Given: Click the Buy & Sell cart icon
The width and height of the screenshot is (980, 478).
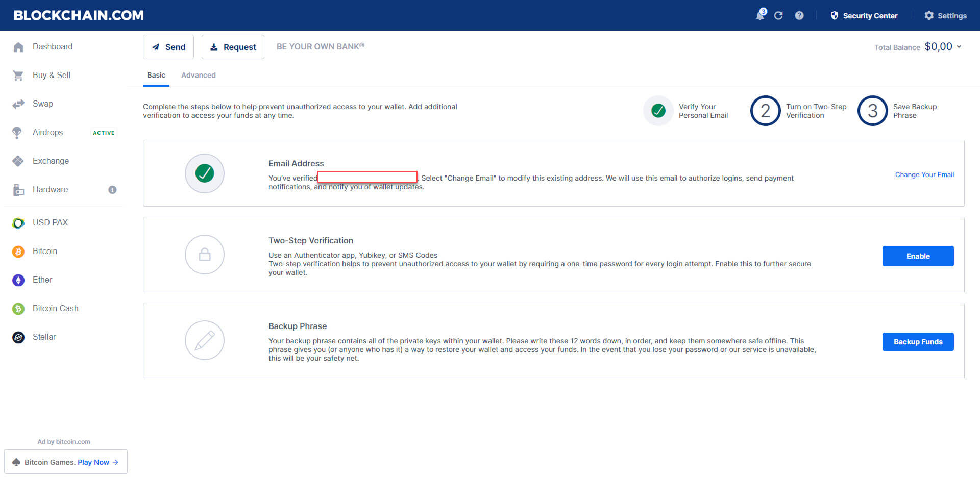Looking at the screenshot, I should click(x=18, y=76).
